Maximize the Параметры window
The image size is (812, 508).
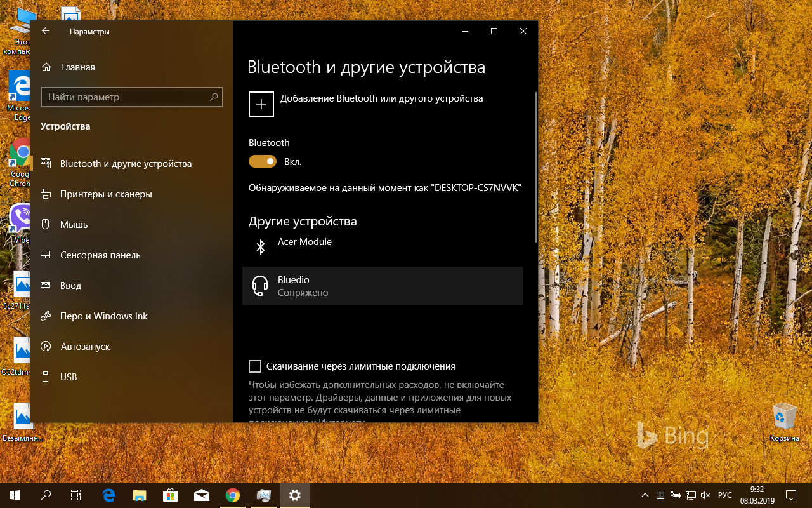point(494,31)
